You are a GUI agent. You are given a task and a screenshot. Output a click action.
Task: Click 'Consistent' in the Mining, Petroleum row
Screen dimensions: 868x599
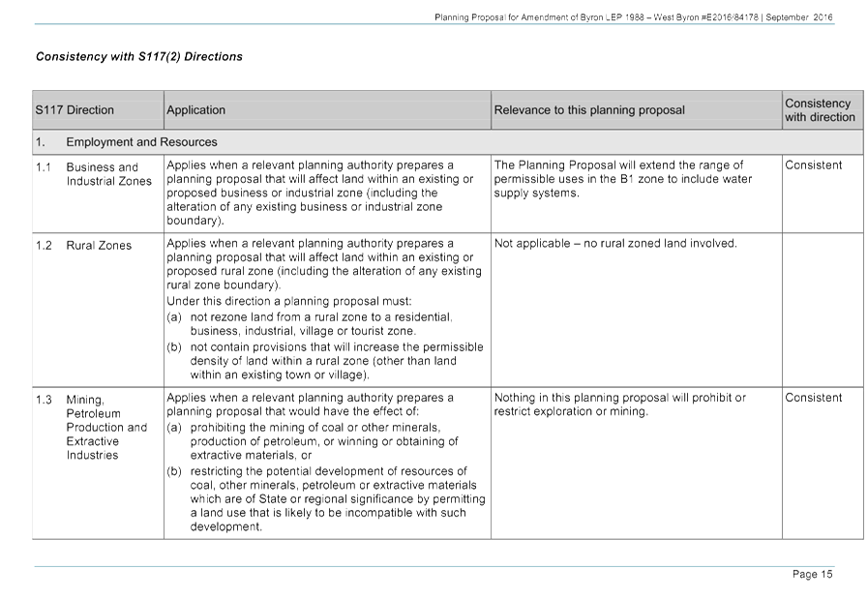(x=813, y=398)
